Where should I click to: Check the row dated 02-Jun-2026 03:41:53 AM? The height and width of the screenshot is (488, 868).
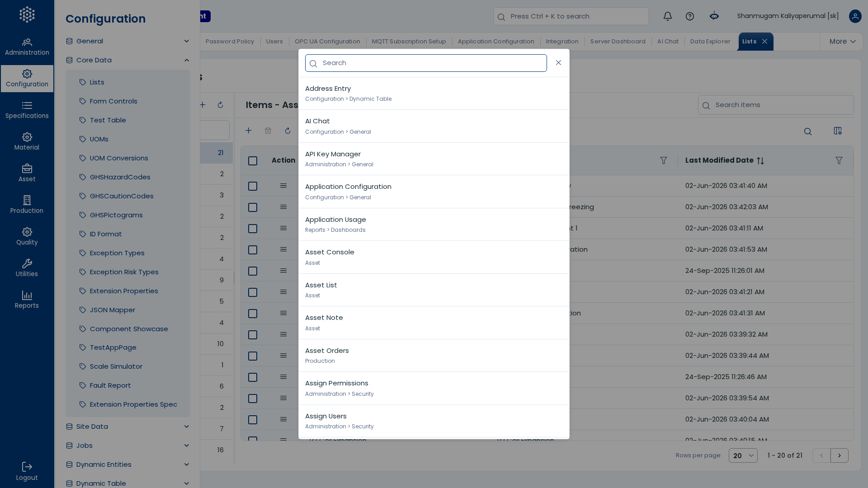pyautogui.click(x=253, y=250)
